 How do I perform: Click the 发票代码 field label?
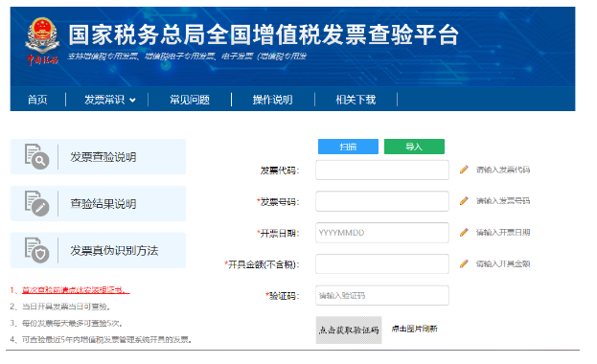click(280, 171)
